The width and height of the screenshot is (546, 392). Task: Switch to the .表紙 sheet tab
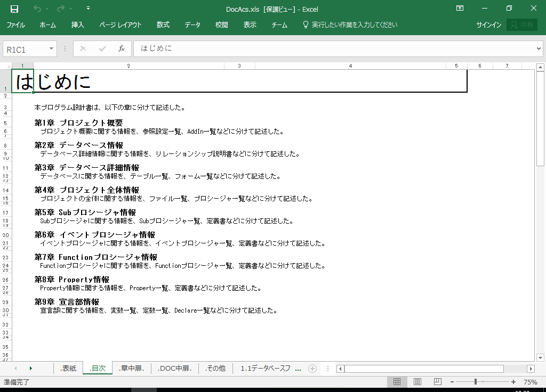[x=68, y=368]
